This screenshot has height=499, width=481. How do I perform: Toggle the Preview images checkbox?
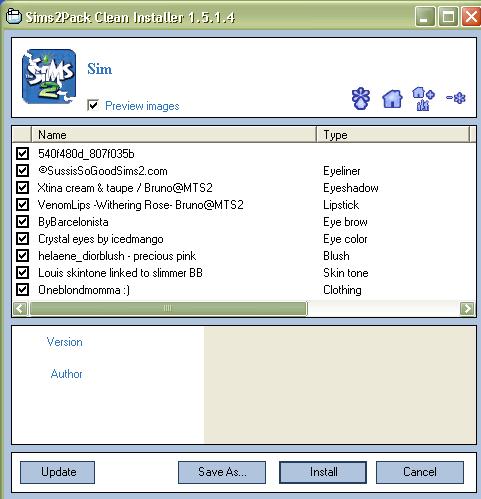pos(93,105)
